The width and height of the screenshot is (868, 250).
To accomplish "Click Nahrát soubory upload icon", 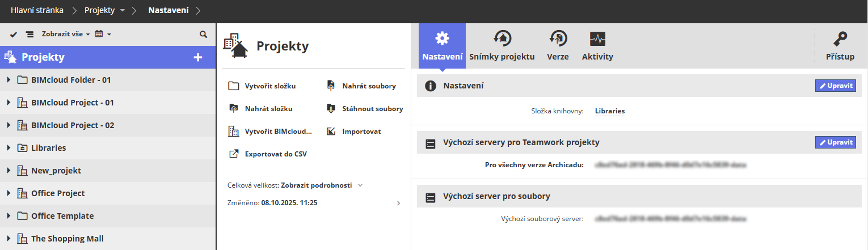I will click(x=331, y=86).
